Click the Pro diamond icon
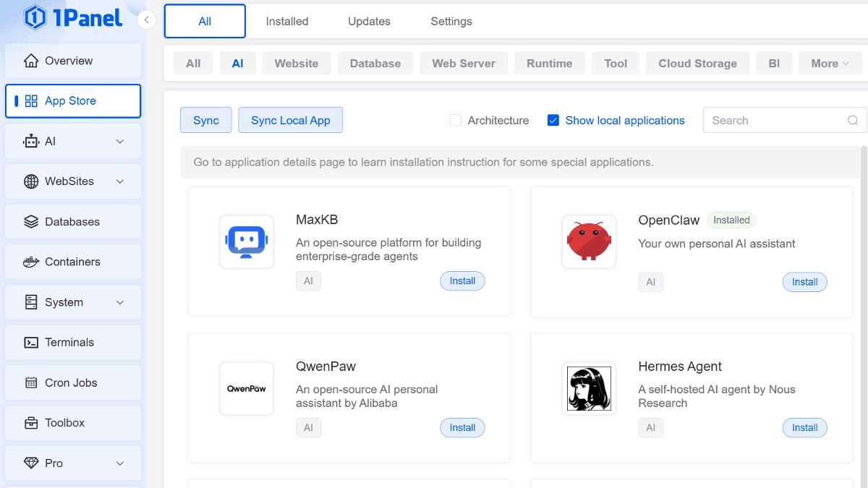This screenshot has height=488, width=868. (31, 463)
